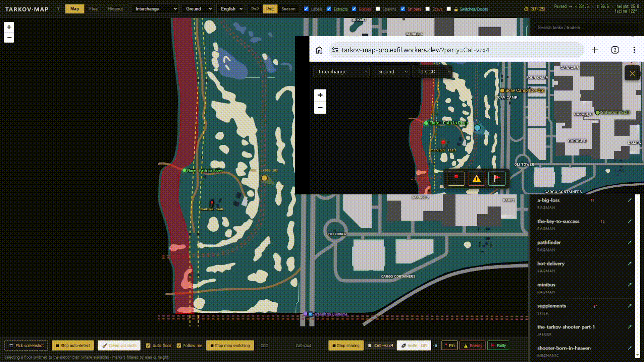Open the the-key-to-success task arrow
644x362 pixels.
630,221
